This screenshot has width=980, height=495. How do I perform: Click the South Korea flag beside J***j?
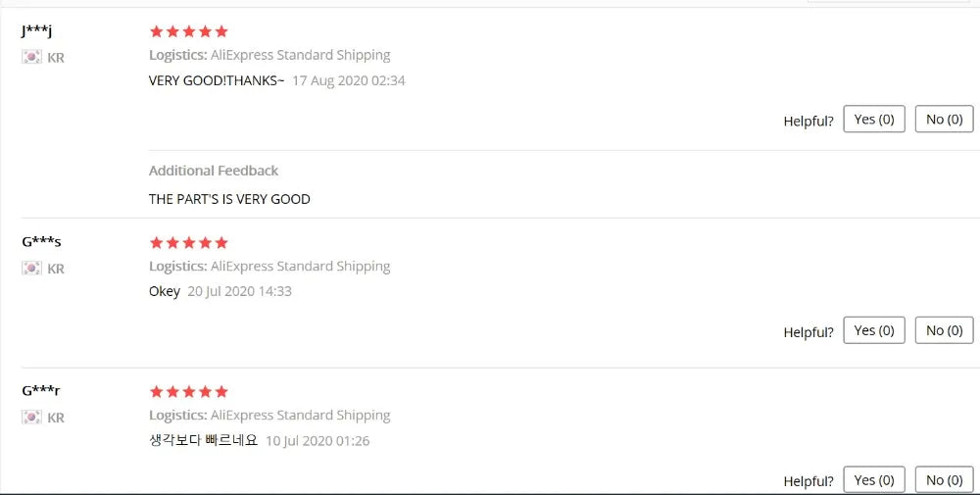tap(32, 57)
